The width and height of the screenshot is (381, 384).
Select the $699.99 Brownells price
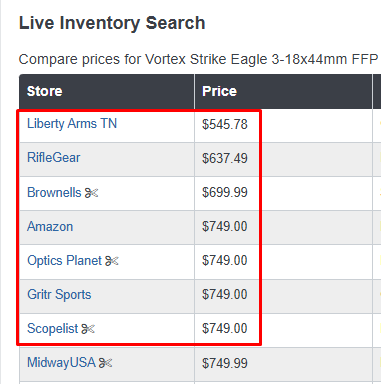click(x=225, y=193)
